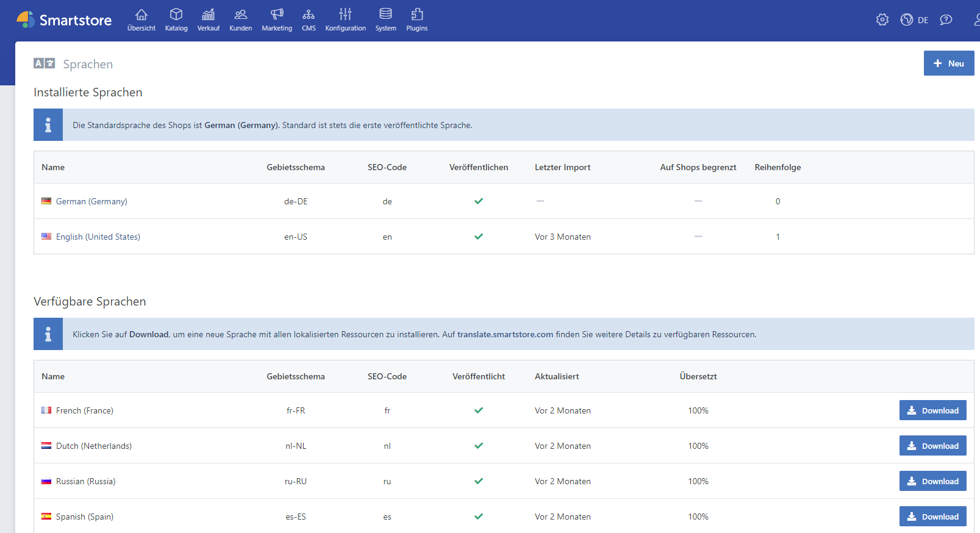Open the Plugins menu
980x533 pixels.
point(417,20)
